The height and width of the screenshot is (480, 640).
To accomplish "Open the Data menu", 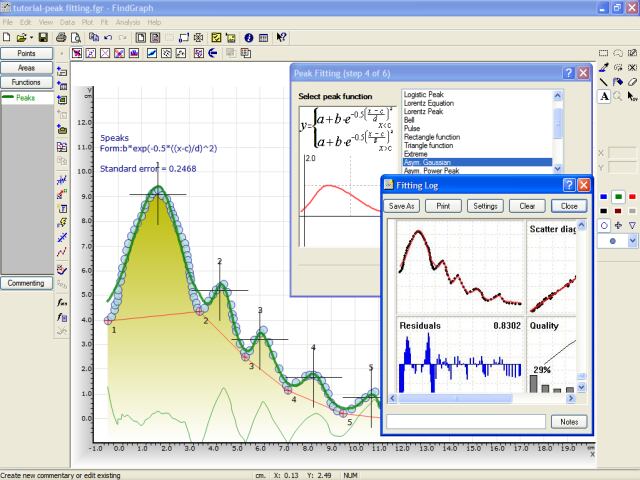I will [x=67, y=22].
